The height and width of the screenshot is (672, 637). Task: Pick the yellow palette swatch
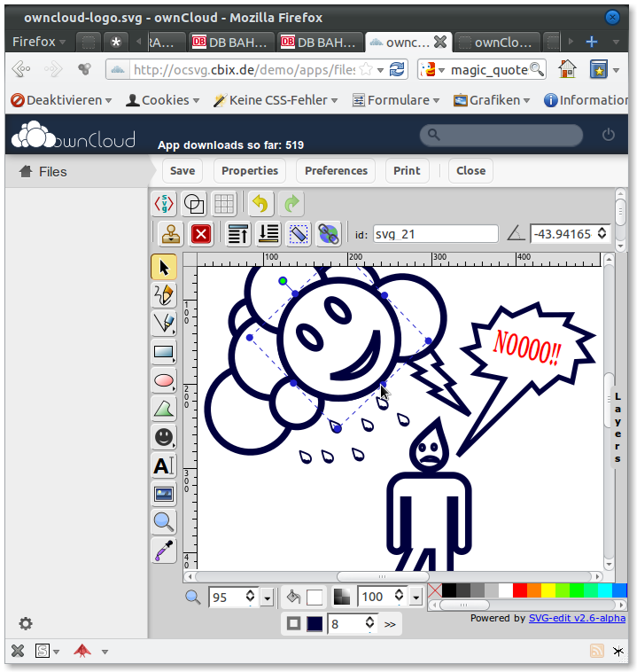pos(548,590)
